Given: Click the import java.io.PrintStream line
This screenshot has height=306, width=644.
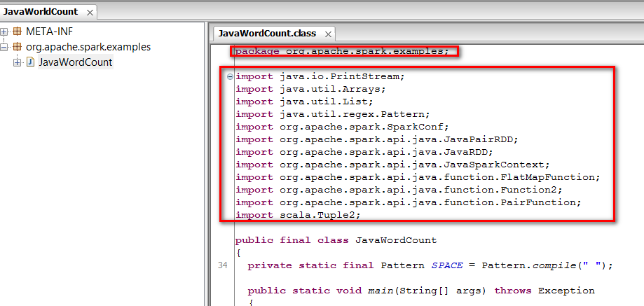Looking at the screenshot, I should [320, 76].
